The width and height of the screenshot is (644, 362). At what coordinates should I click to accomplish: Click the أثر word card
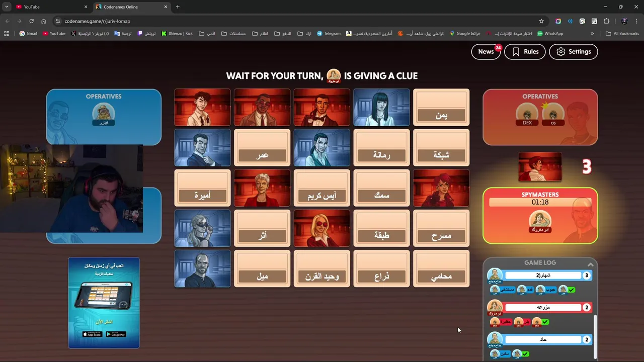point(262,228)
